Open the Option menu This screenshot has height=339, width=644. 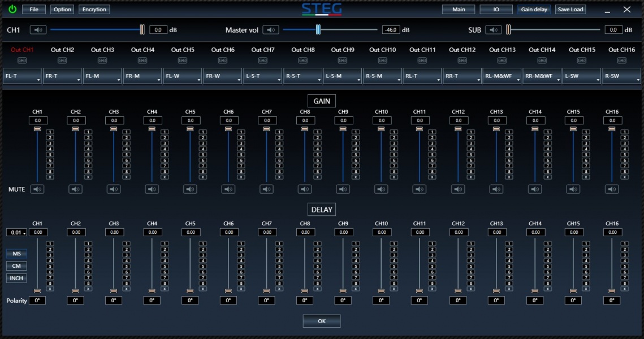click(x=62, y=9)
